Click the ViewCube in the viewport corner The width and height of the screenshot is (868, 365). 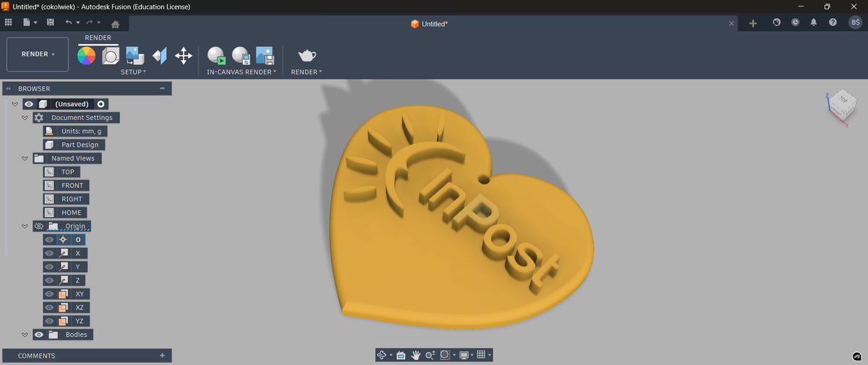point(841,103)
